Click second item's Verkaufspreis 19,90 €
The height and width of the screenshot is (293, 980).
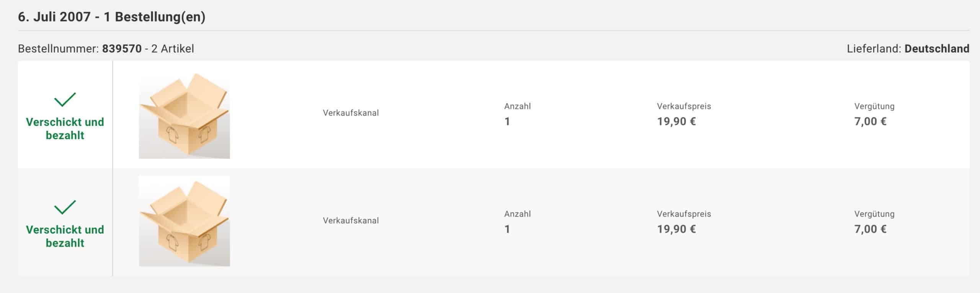pyautogui.click(x=676, y=229)
